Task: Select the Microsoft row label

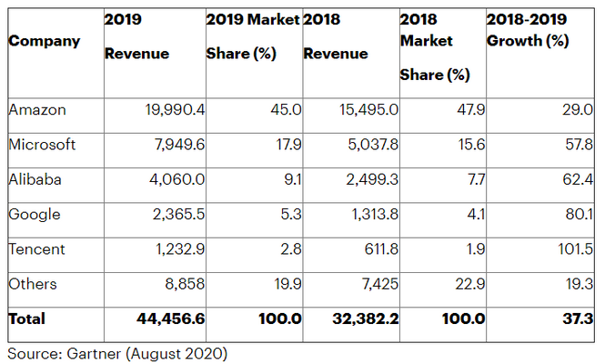Action: tap(42, 145)
